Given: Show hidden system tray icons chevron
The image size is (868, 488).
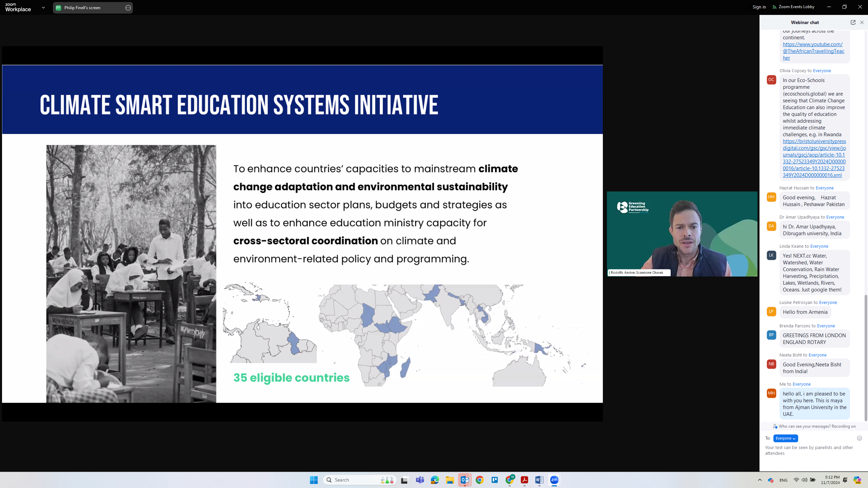Looking at the screenshot, I should click(x=759, y=480).
